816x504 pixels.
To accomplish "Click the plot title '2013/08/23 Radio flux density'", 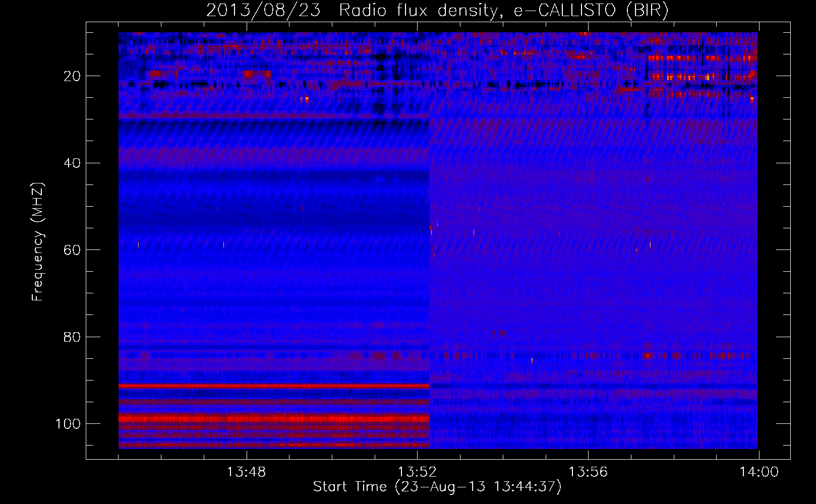I will coord(352,11).
